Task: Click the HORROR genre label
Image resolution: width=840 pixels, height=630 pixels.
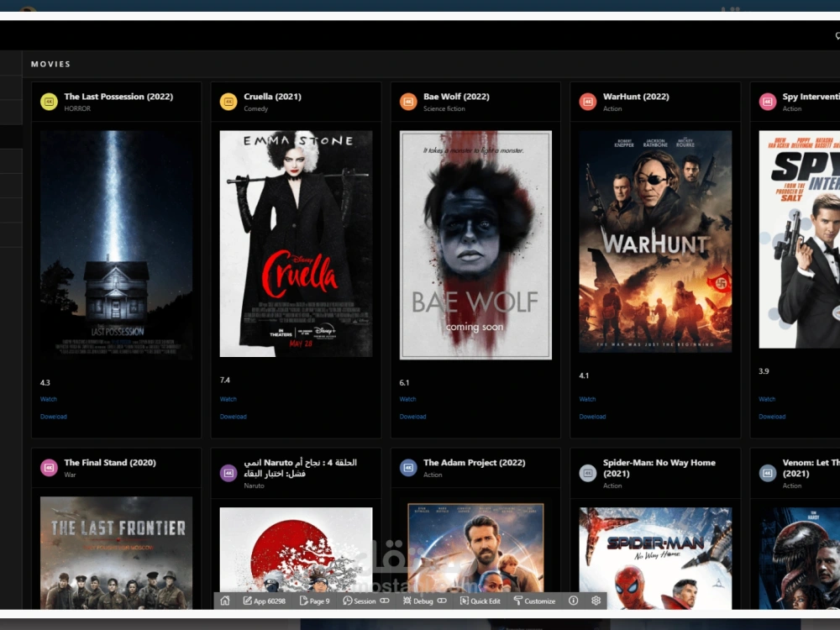Action: [77, 108]
